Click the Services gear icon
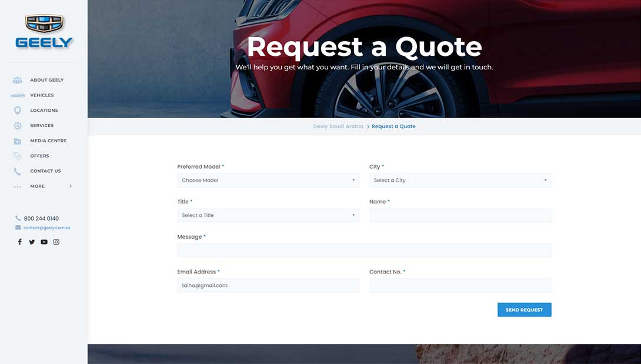The height and width of the screenshot is (364, 641). coord(18,126)
